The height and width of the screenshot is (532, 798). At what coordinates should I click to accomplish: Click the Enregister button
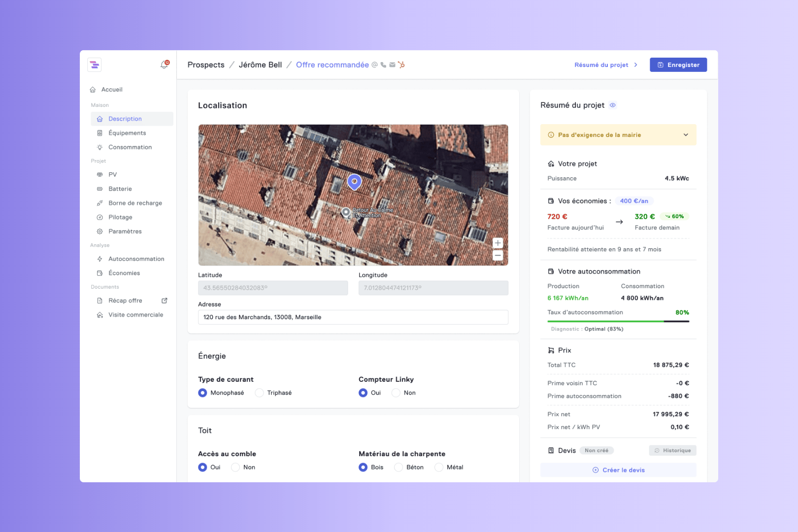[x=678, y=65]
